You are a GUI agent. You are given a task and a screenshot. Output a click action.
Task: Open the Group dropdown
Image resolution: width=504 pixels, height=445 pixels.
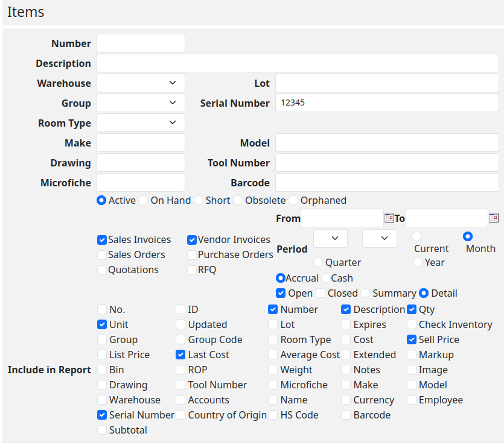[x=140, y=103]
